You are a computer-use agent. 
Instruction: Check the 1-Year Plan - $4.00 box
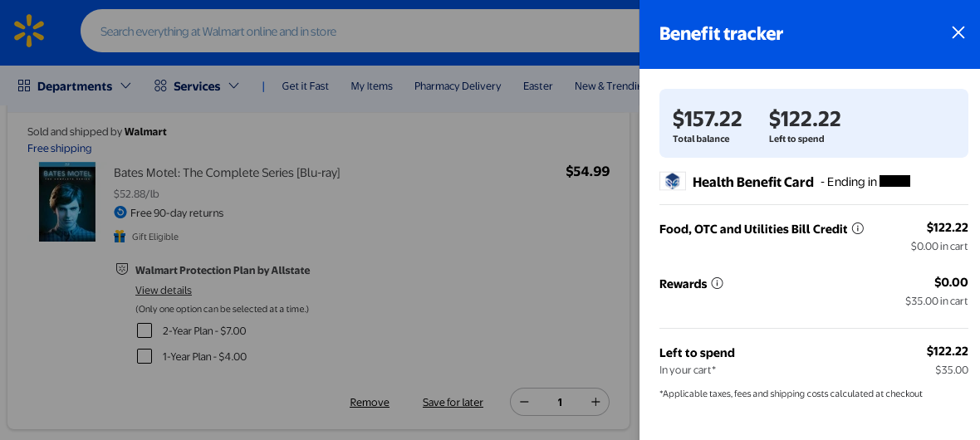click(x=145, y=356)
